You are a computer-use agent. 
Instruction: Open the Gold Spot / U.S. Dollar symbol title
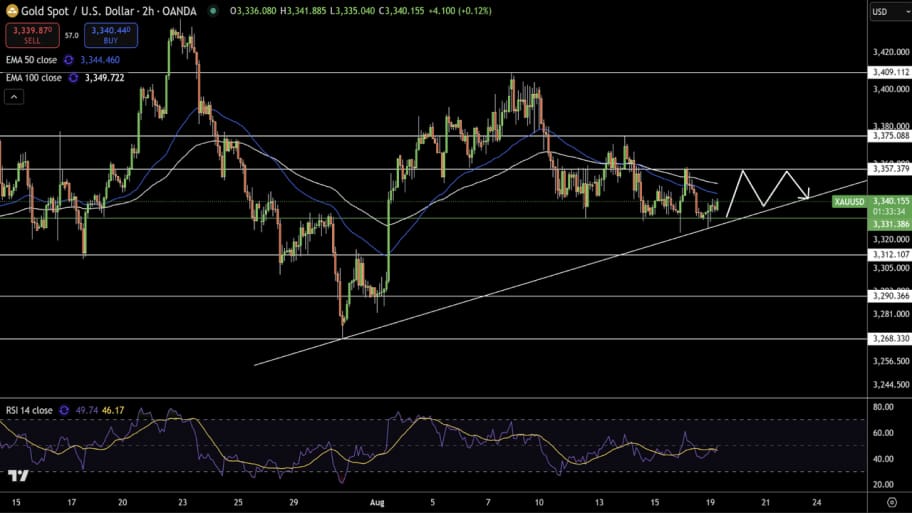click(x=109, y=11)
